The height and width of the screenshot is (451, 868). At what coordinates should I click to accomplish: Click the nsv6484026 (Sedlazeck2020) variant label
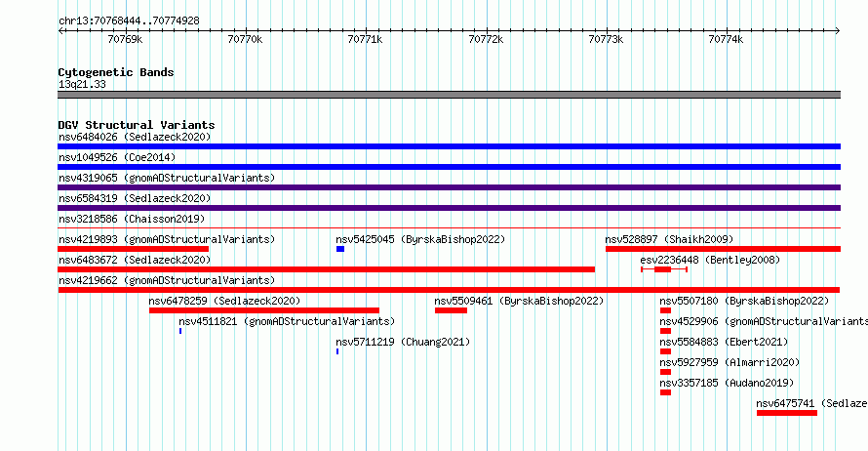pyautogui.click(x=135, y=137)
